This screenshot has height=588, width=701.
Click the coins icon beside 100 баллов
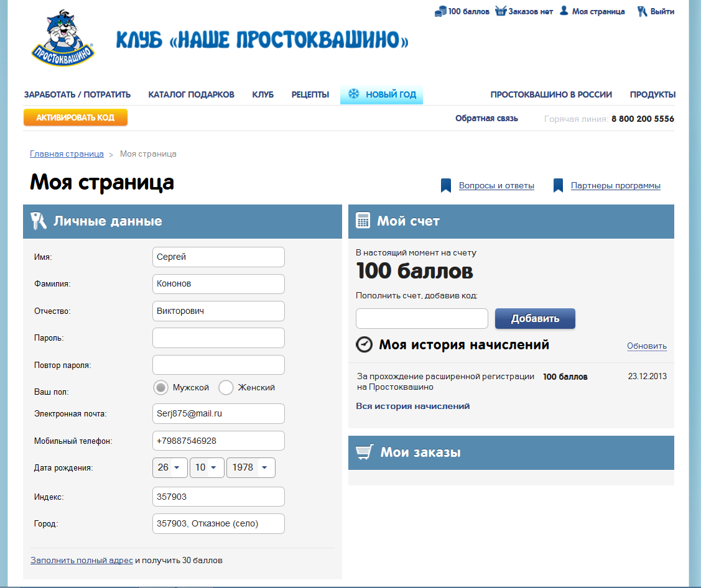(x=440, y=11)
